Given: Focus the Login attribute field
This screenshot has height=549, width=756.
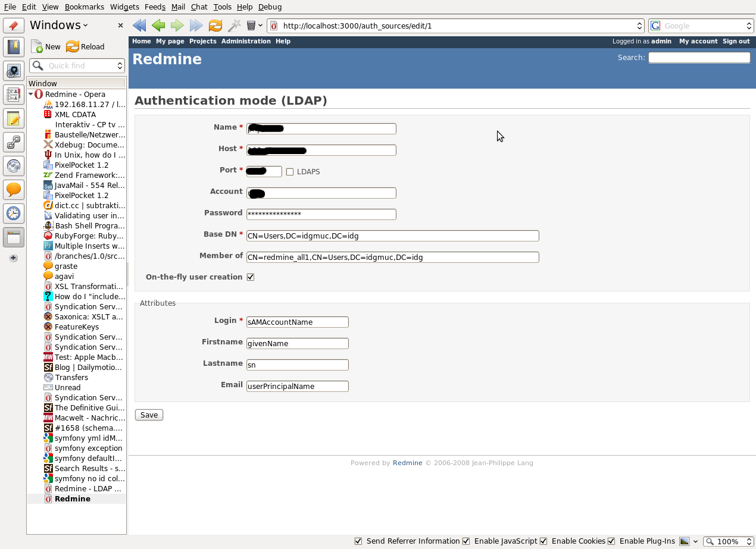Looking at the screenshot, I should (297, 322).
